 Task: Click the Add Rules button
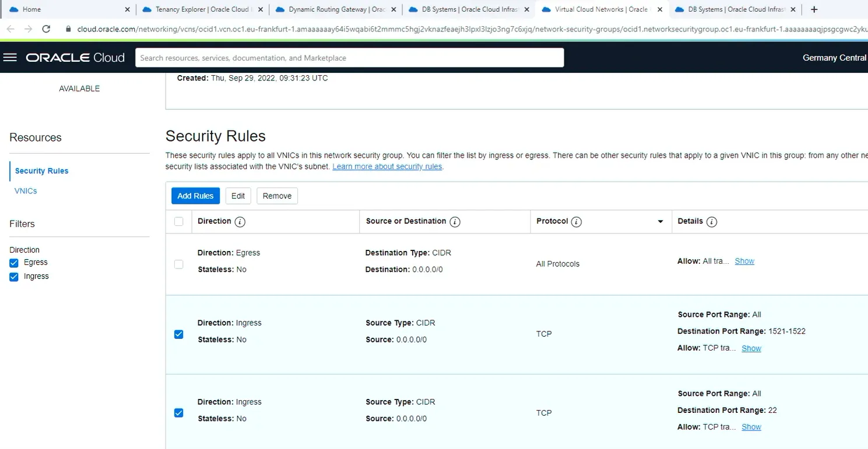pos(195,196)
